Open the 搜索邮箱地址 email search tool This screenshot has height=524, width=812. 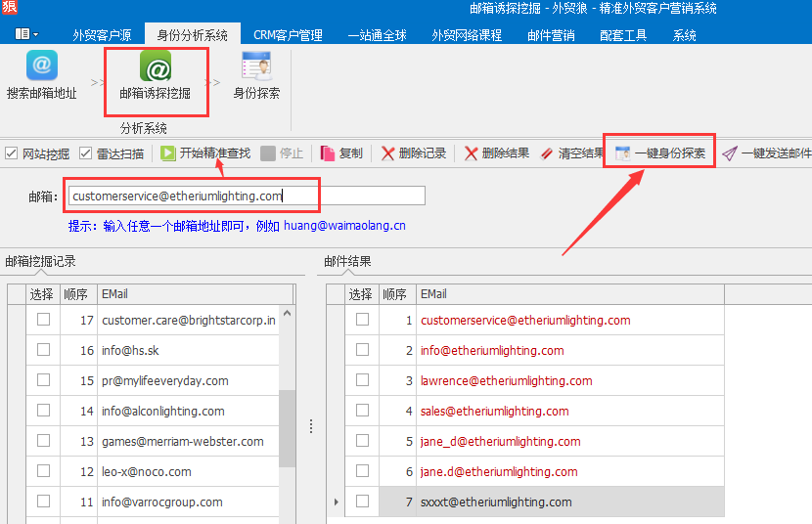click(x=41, y=75)
